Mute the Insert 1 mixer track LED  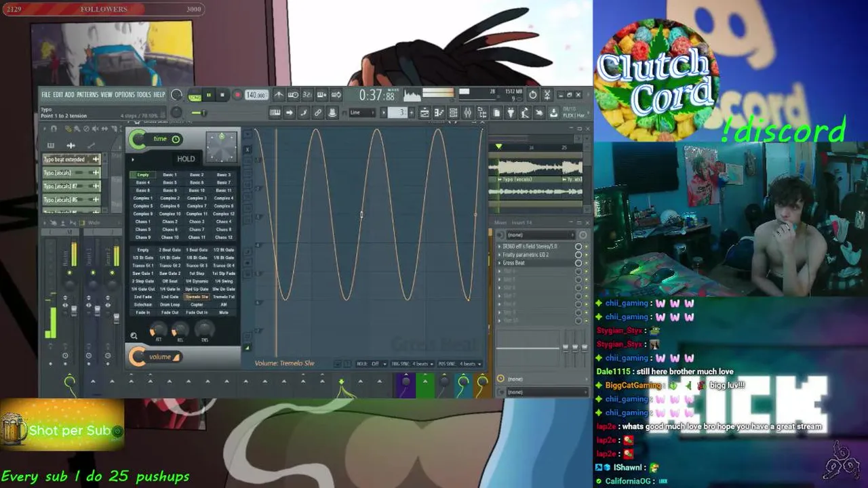pos(93,272)
